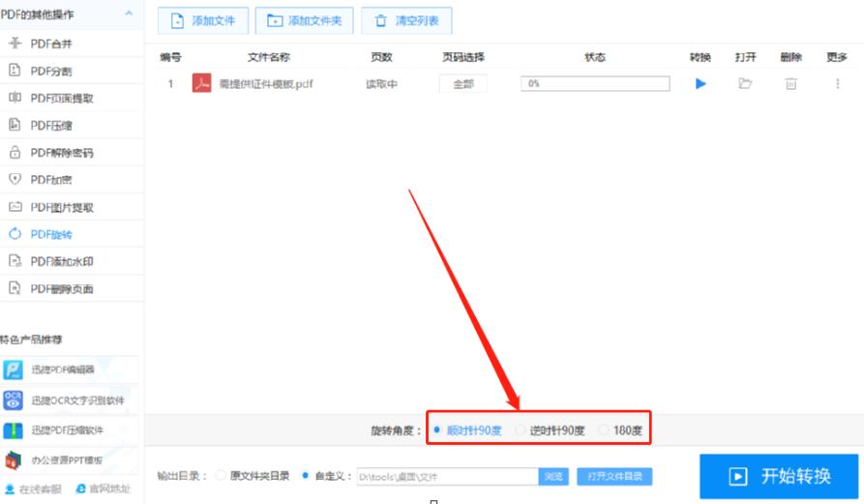864x504 pixels.
Task: Open 办公资源PPT模板 product icon
Action: (x=13, y=460)
